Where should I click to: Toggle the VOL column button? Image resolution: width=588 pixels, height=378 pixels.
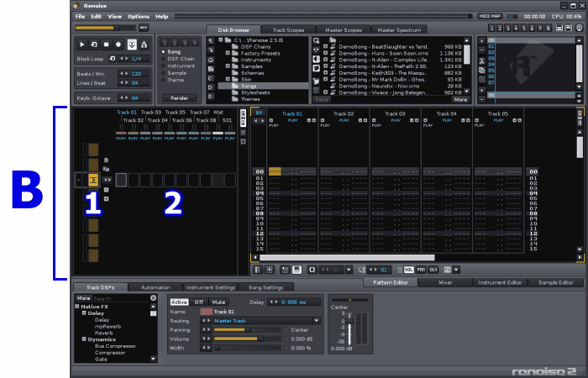[x=409, y=270]
